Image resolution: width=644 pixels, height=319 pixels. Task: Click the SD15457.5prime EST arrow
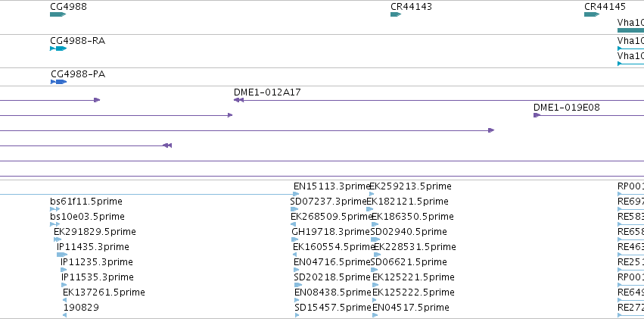(x=297, y=315)
